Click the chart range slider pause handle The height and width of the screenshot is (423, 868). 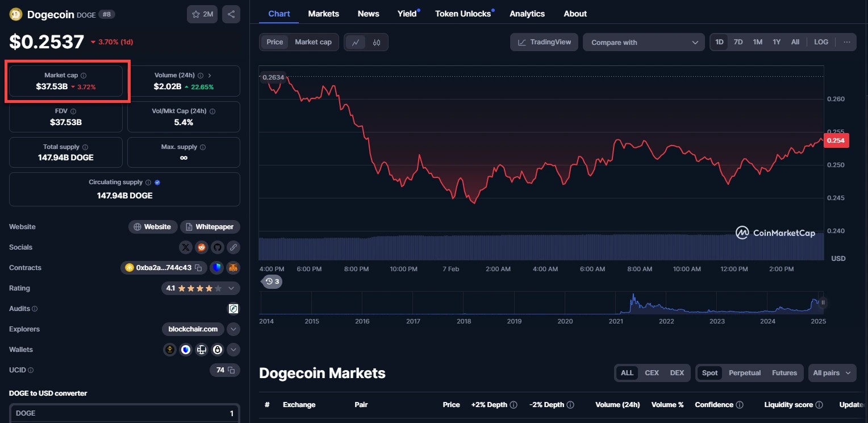click(823, 302)
